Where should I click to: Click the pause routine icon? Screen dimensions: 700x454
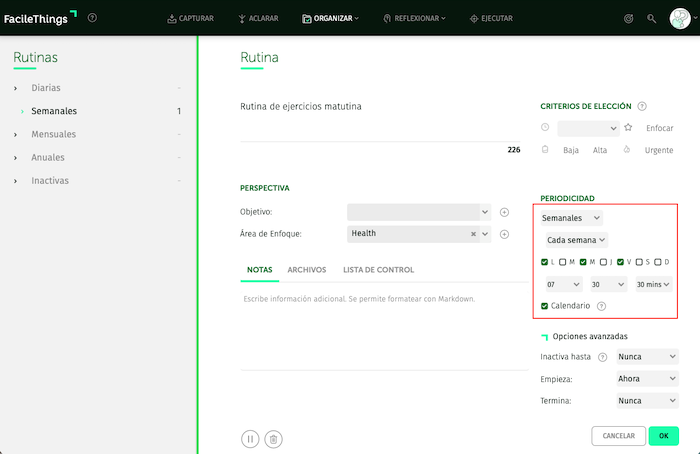[250, 438]
